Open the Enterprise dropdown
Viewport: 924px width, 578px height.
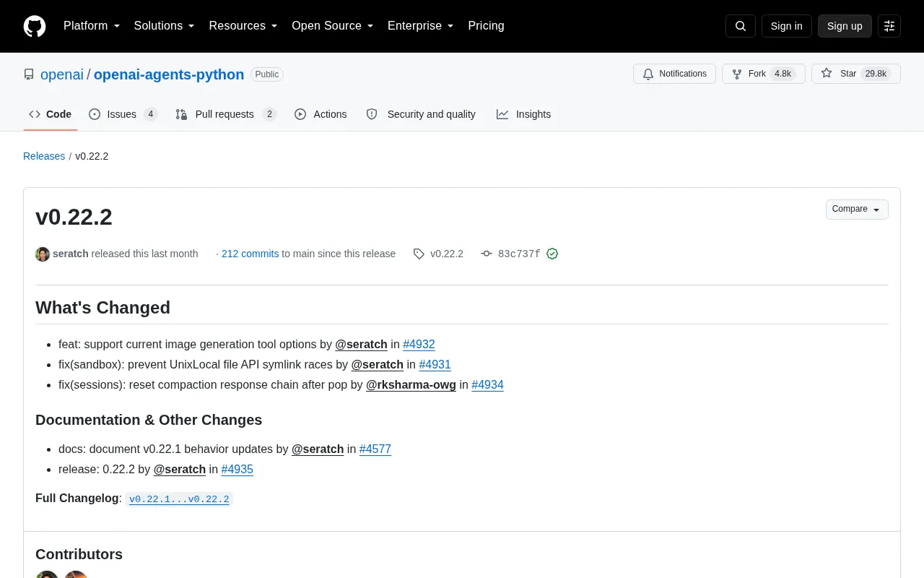coord(420,26)
